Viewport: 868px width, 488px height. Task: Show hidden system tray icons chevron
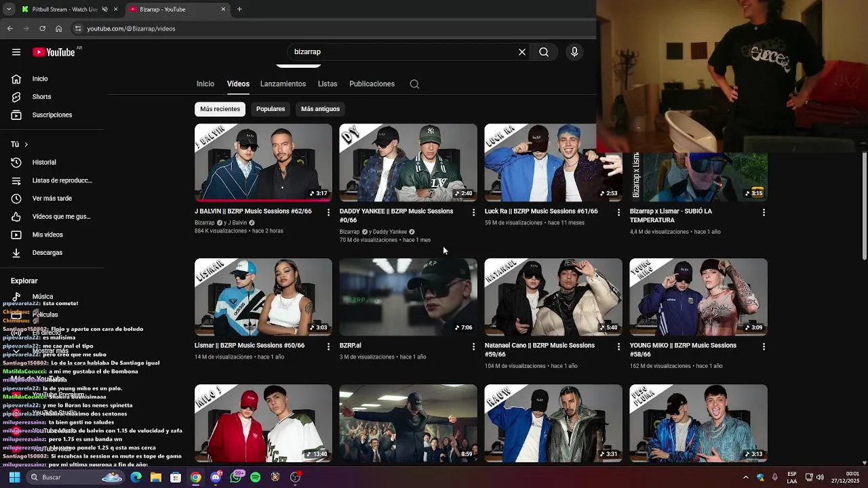pyautogui.click(x=745, y=477)
